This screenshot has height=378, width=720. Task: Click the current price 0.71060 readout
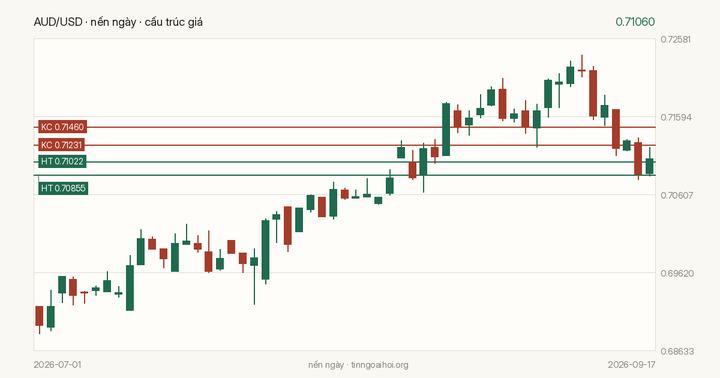tap(635, 22)
